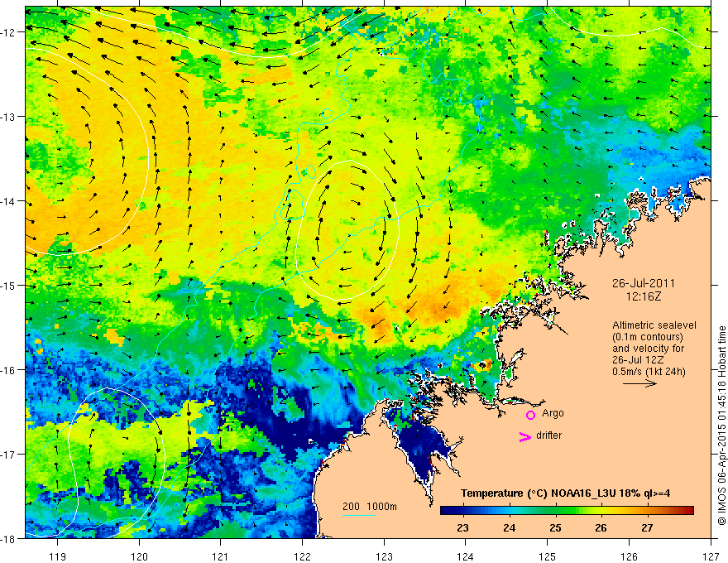The image size is (728, 563).
Task: Click the longitude axis label 120
Action: [x=139, y=556]
